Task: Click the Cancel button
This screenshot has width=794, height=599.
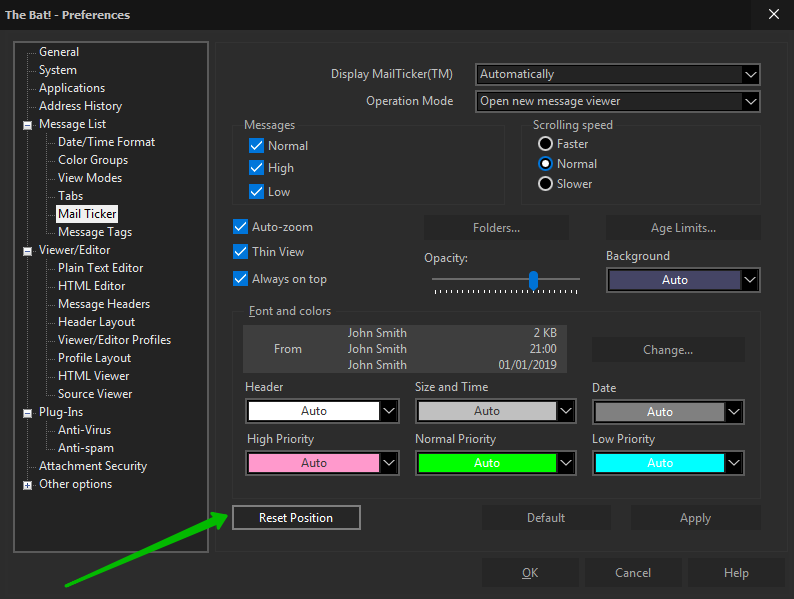Action: point(633,573)
